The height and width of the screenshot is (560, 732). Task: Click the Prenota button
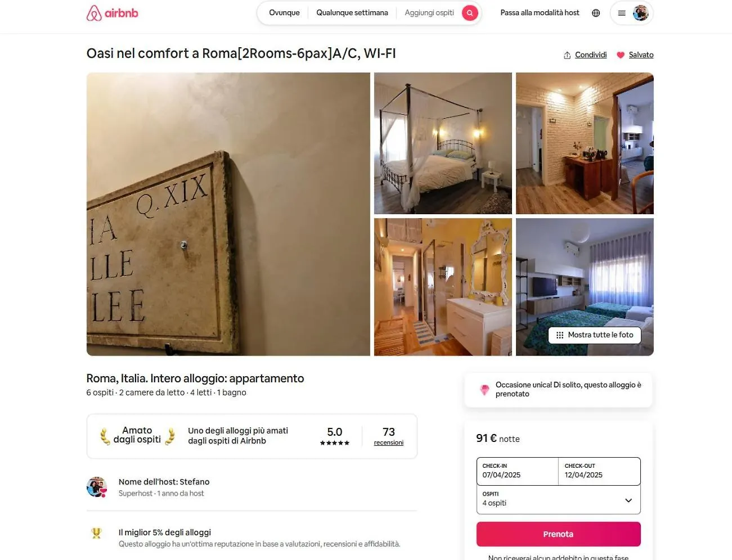(559, 534)
